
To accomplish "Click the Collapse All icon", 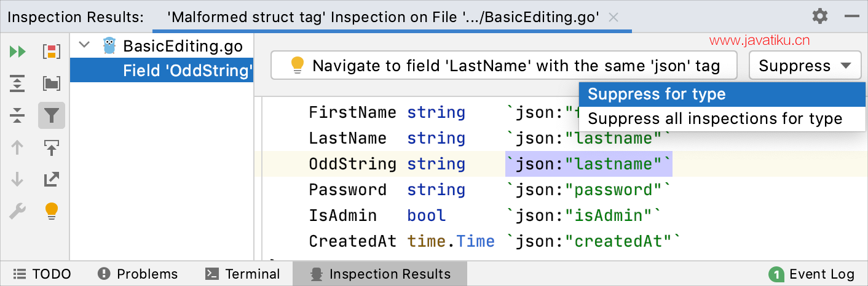I will [18, 115].
